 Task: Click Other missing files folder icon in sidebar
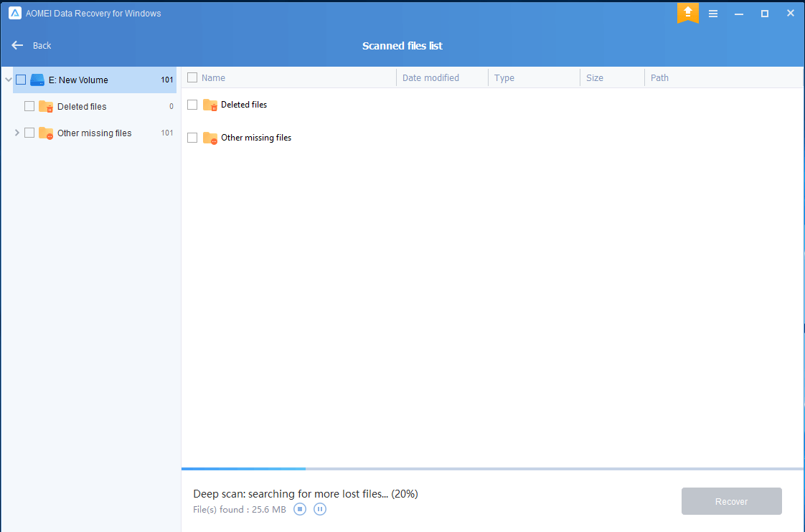(46, 133)
